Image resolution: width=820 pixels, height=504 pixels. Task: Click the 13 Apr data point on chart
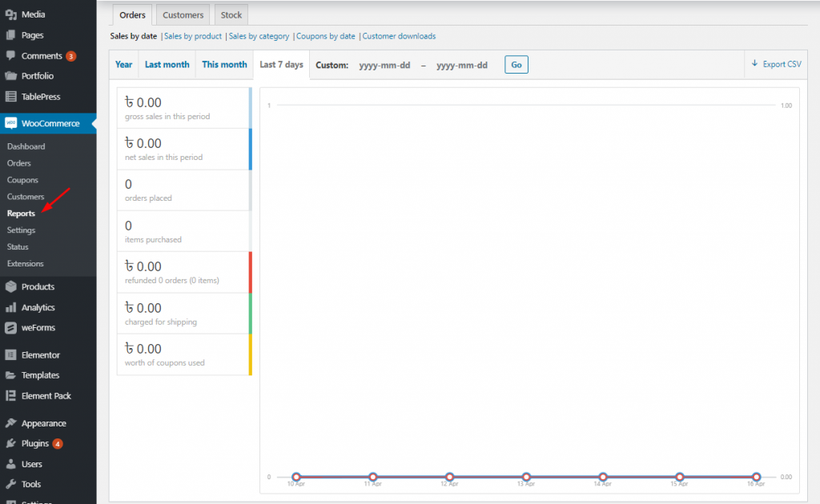[x=526, y=477]
